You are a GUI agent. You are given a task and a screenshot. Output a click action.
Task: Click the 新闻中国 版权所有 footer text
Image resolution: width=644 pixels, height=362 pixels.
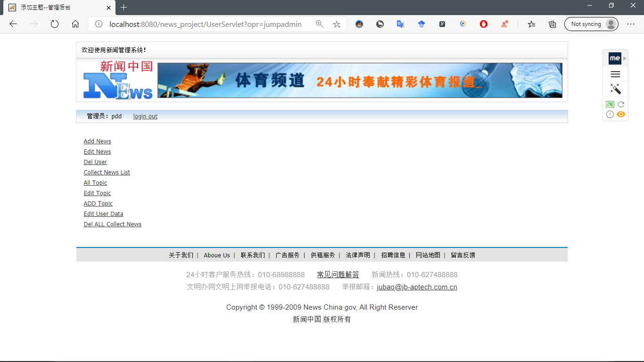pos(322,320)
